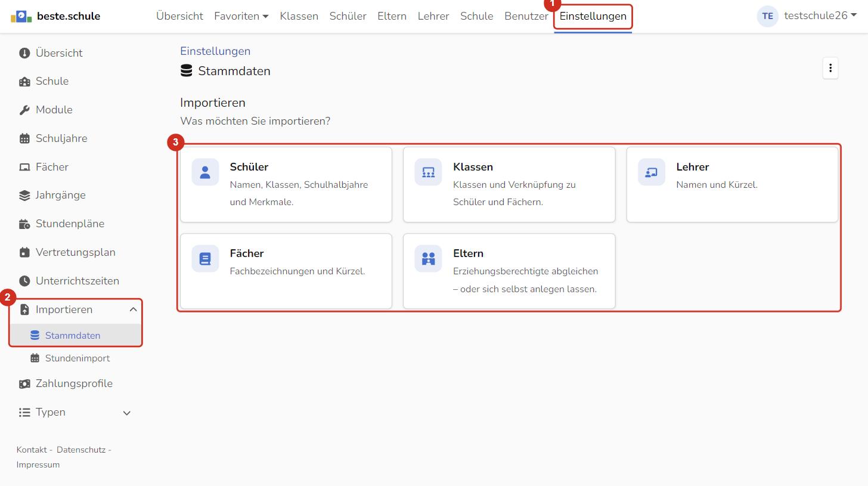Click the Jahrgänge layers icon

pyautogui.click(x=24, y=196)
